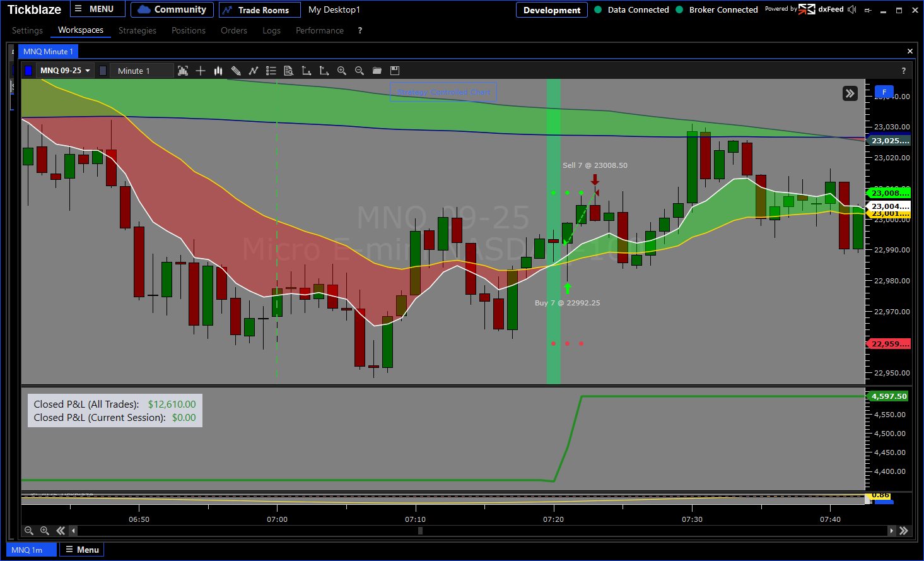Select the pencil drawing tool
The image size is (924, 561).
pos(236,71)
